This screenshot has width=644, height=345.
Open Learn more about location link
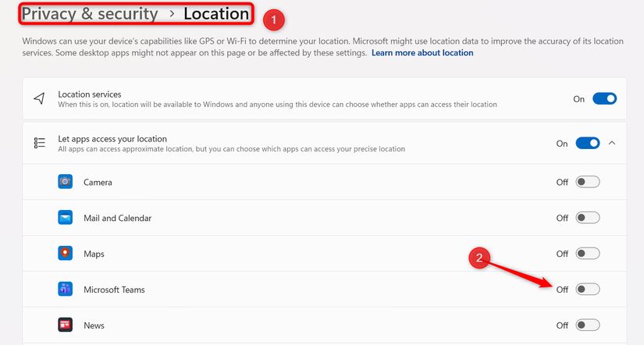click(422, 53)
